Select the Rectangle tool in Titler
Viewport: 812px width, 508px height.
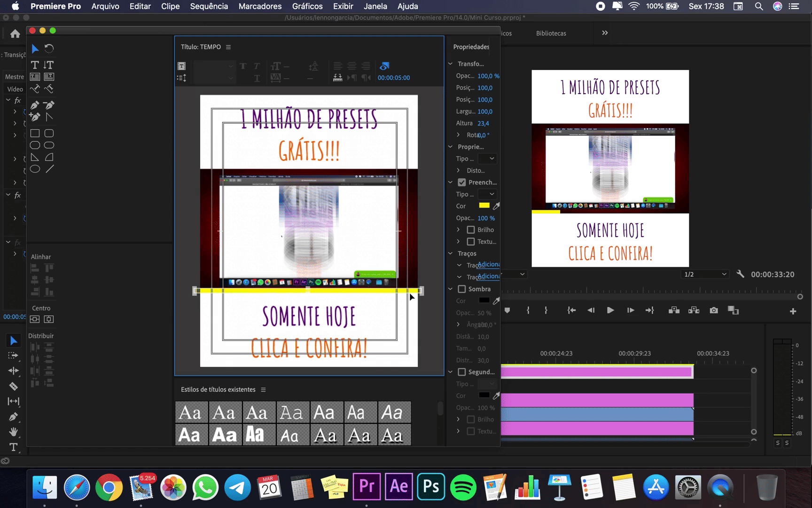point(35,134)
